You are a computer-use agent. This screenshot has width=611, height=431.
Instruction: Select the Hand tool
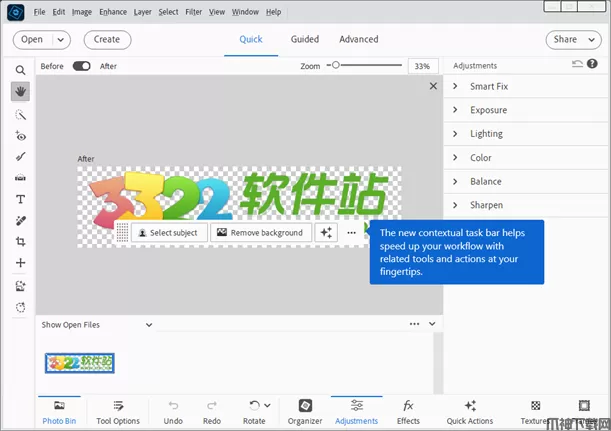[x=20, y=92]
